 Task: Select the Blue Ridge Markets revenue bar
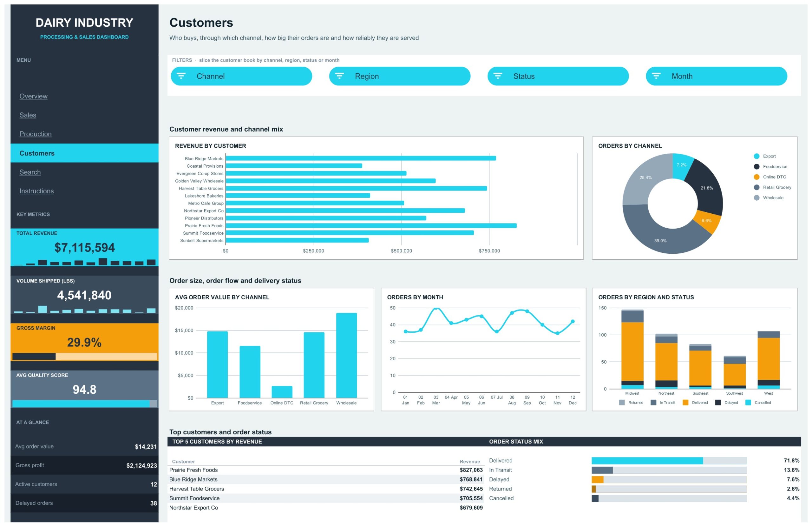361,158
